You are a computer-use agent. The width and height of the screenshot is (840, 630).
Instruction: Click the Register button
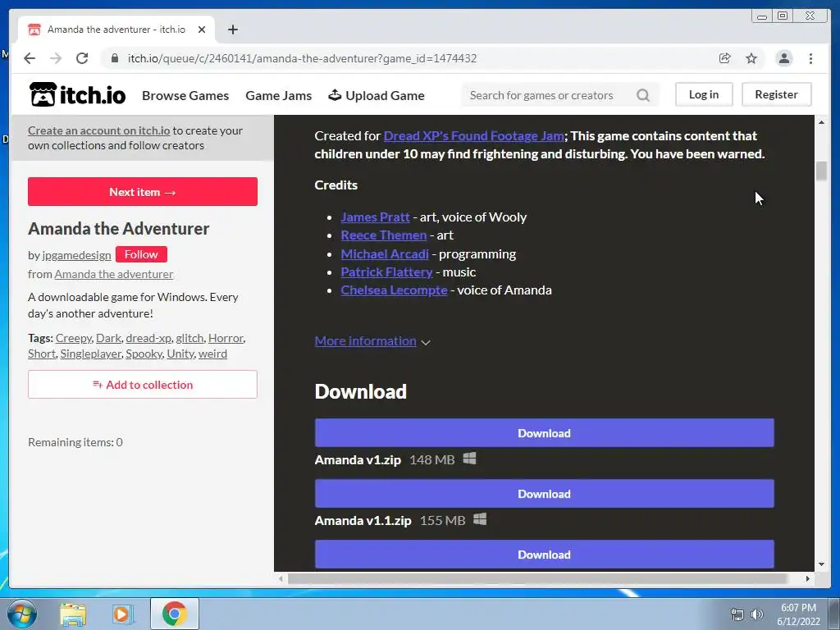coord(776,94)
